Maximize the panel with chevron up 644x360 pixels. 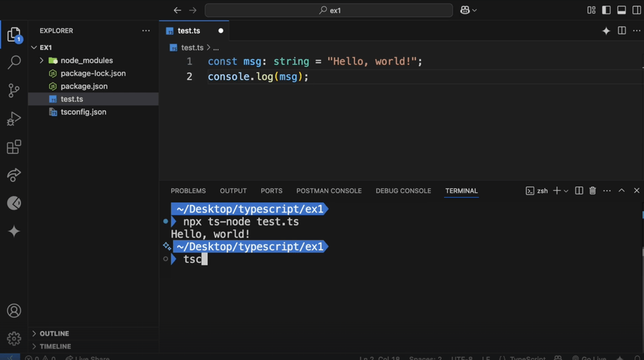pos(621,190)
